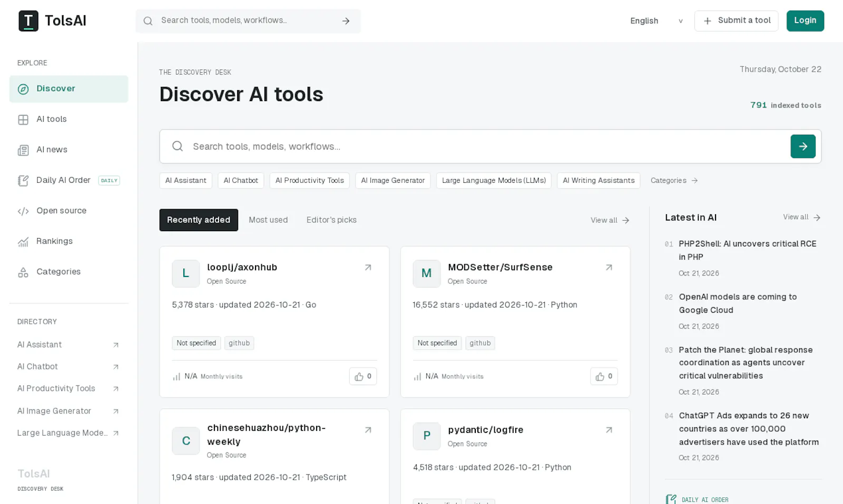The height and width of the screenshot is (504, 843).
Task: Open Discover in the sidebar
Action: click(68, 88)
